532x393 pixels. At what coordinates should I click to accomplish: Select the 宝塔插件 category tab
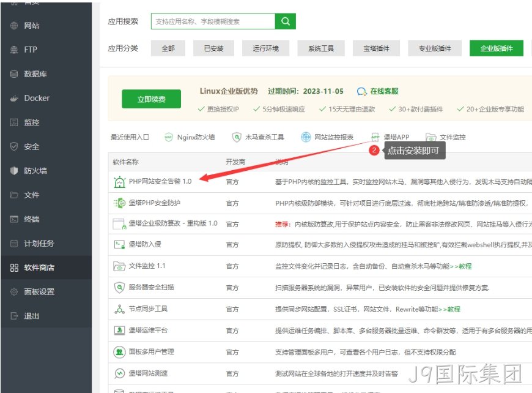(x=376, y=48)
